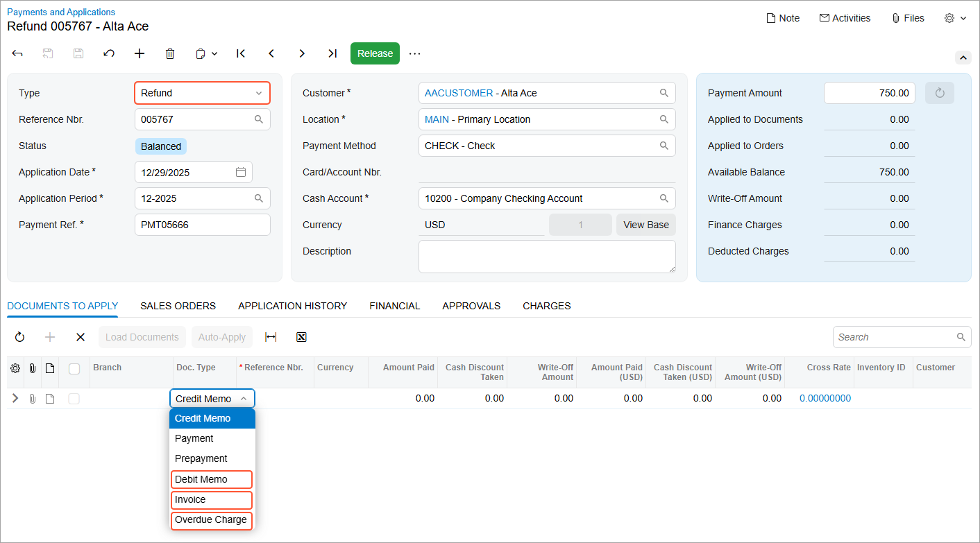The image size is (980, 543).
Task: Switch to the Documents to Apply tab
Action: pyautogui.click(x=62, y=306)
